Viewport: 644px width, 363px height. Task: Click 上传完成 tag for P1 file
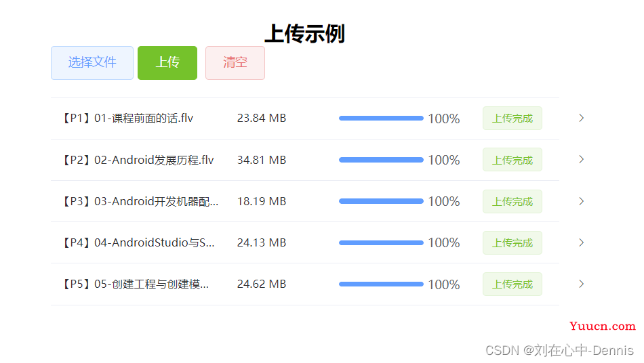(x=512, y=118)
